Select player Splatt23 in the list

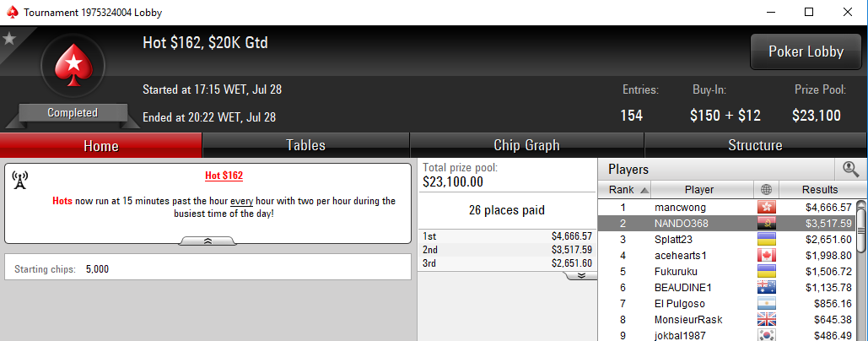(726, 240)
